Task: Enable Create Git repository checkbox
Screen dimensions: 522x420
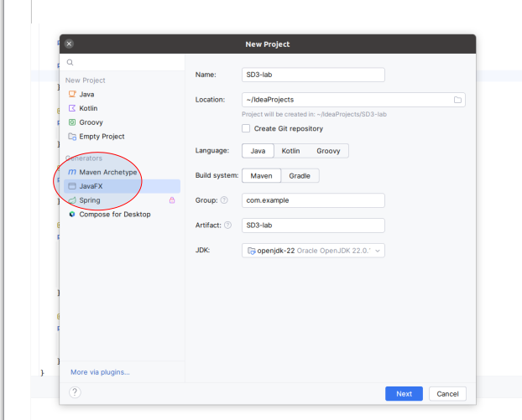Action: pyautogui.click(x=246, y=128)
